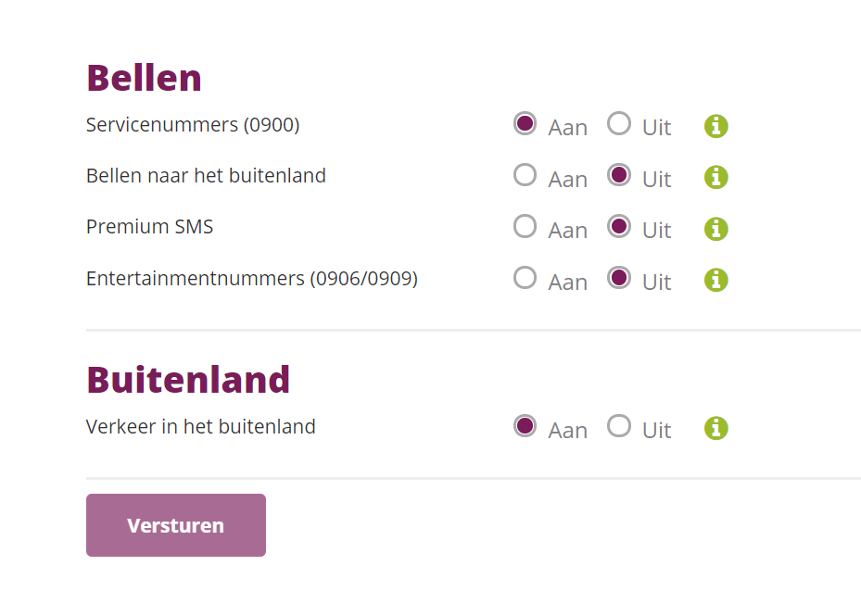
Task: Click the Bellen section heading
Action: 144,79
